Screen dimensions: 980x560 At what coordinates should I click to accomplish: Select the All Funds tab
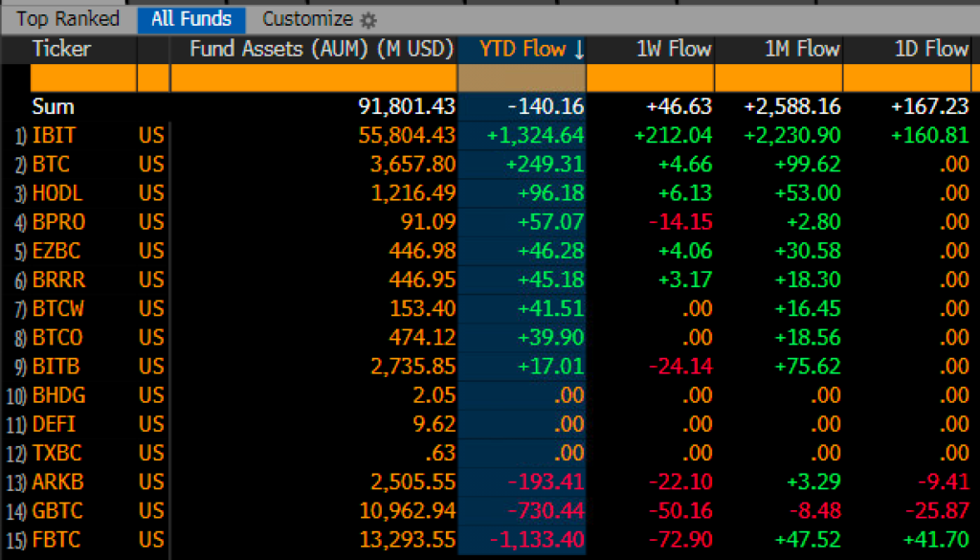click(x=190, y=18)
